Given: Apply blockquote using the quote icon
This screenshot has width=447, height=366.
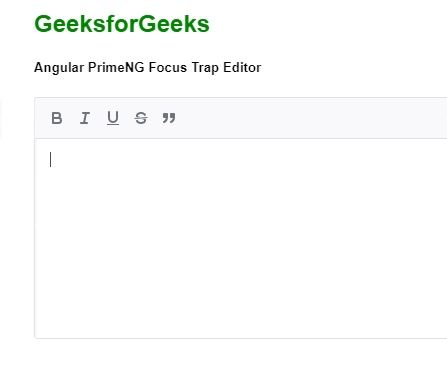Looking at the screenshot, I should coord(169,118).
